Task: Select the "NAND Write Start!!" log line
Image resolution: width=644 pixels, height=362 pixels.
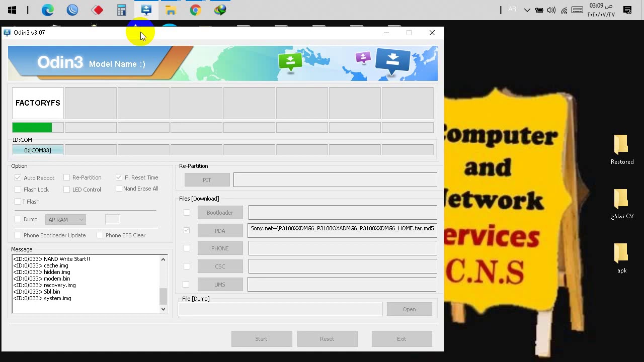Action: (x=52, y=259)
